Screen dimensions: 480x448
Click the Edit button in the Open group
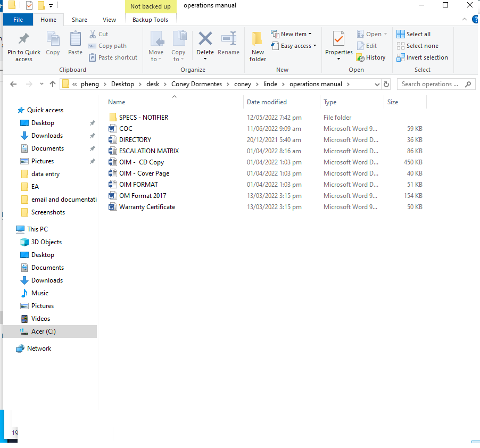coord(366,46)
